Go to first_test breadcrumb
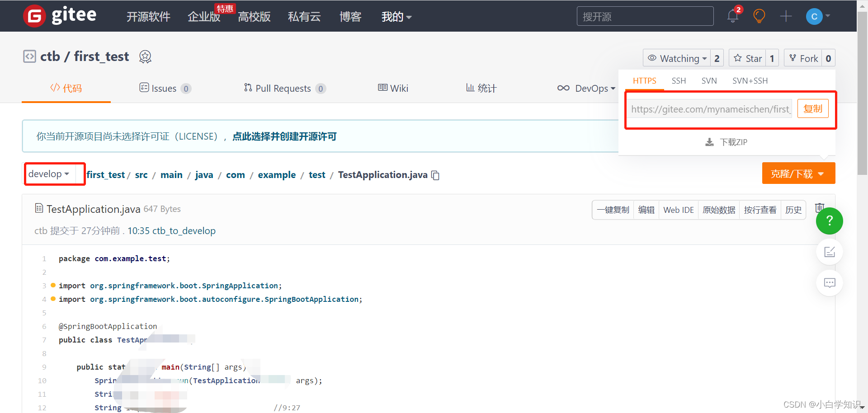868x413 pixels. point(106,175)
